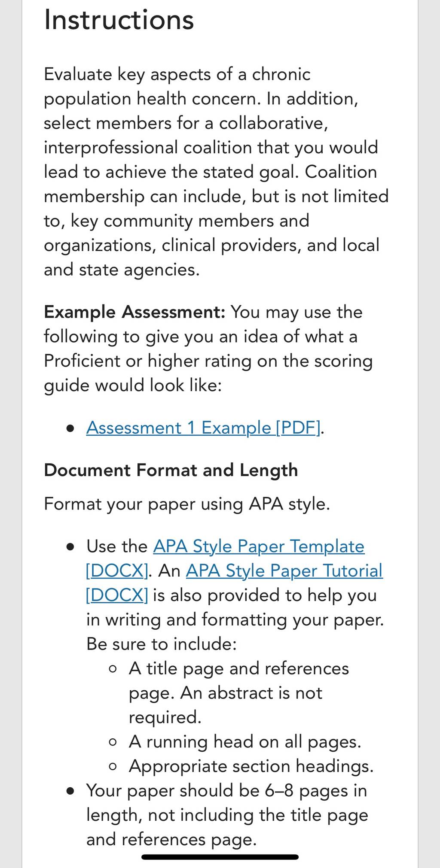Click the hollow bullet beside Appropriate section headings
This screenshot has width=440, height=868.
[x=113, y=767]
